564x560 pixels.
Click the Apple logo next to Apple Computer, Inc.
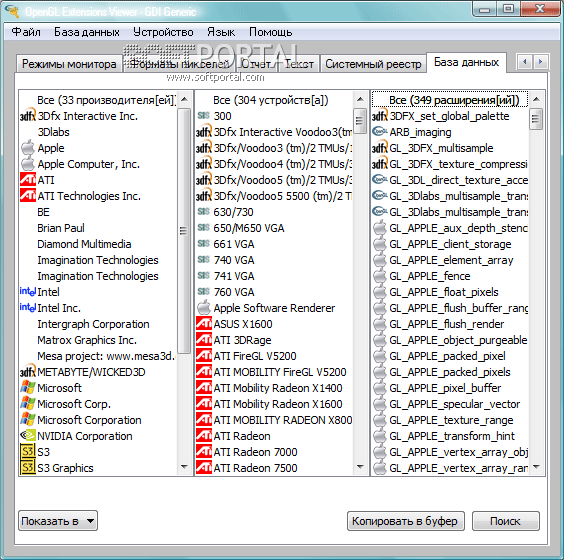click(28, 164)
